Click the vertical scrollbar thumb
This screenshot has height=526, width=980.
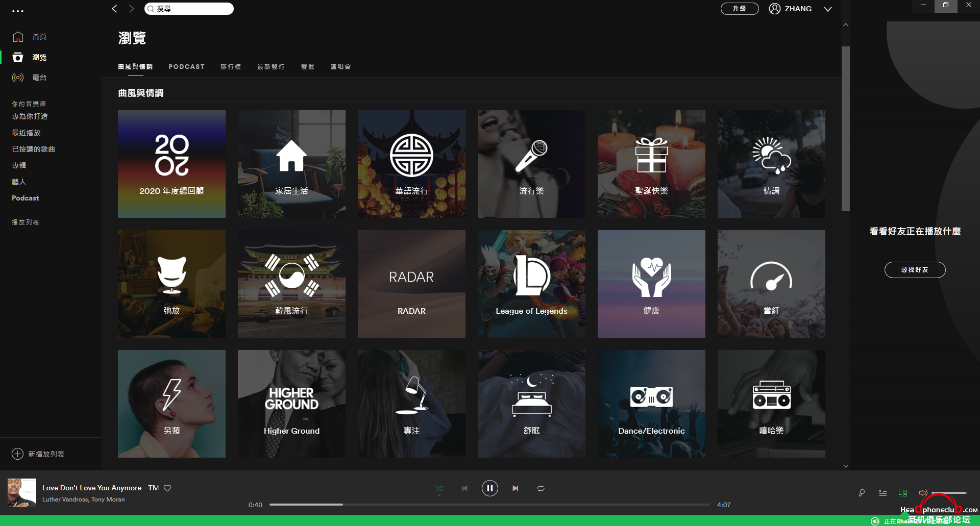tap(846, 129)
